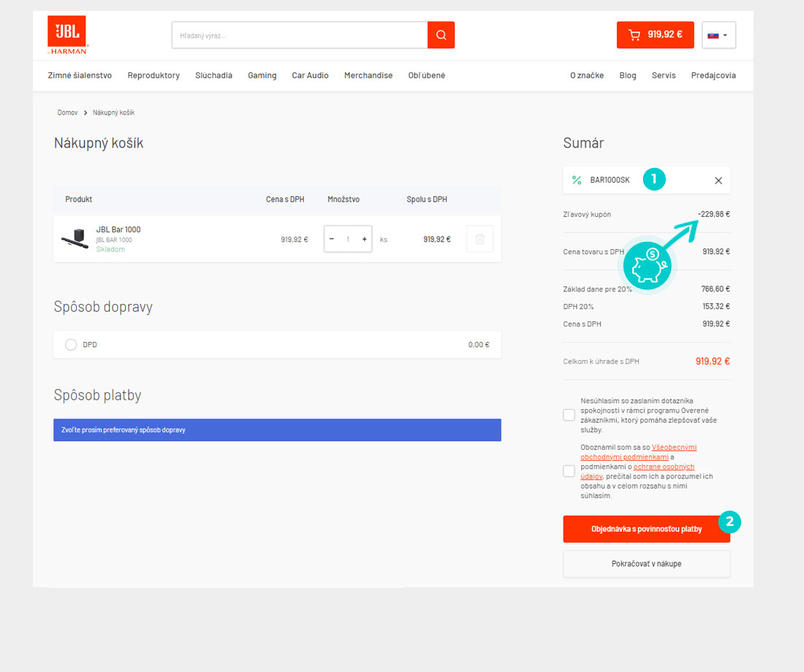Image resolution: width=804 pixels, height=672 pixels.
Task: Remove JBL Bar 1000 with trash icon
Action: (480, 239)
